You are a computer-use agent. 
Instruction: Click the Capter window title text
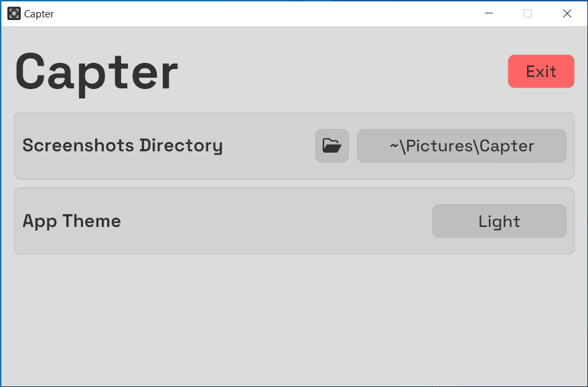coord(39,14)
